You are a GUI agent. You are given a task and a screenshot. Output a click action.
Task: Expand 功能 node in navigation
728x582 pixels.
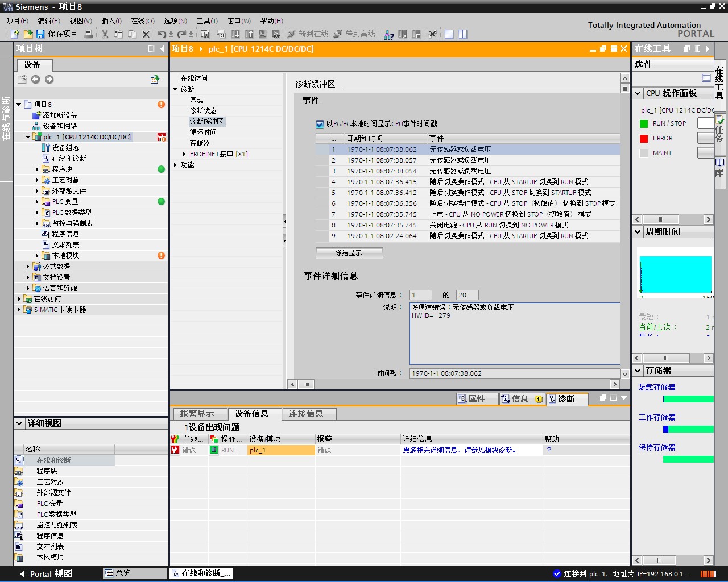176,165
